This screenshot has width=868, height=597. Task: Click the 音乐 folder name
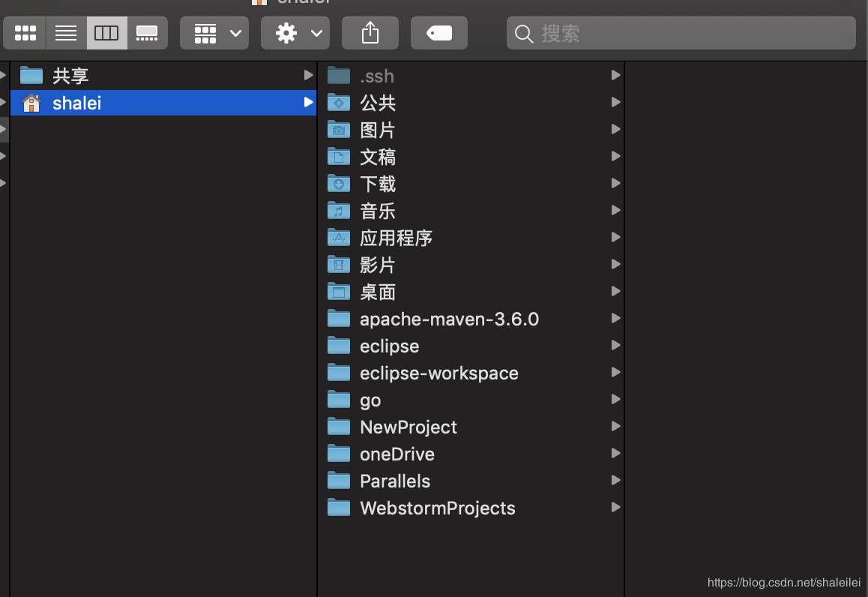click(x=378, y=211)
